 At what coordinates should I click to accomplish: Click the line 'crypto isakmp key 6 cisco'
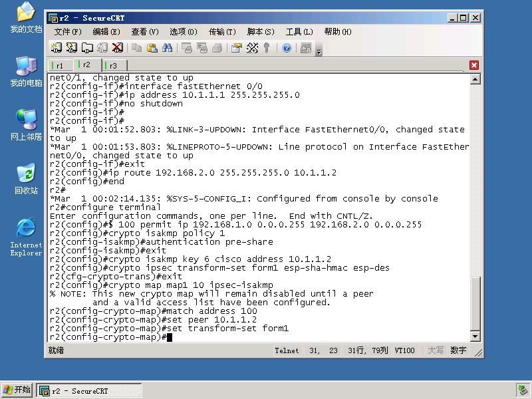point(190,259)
